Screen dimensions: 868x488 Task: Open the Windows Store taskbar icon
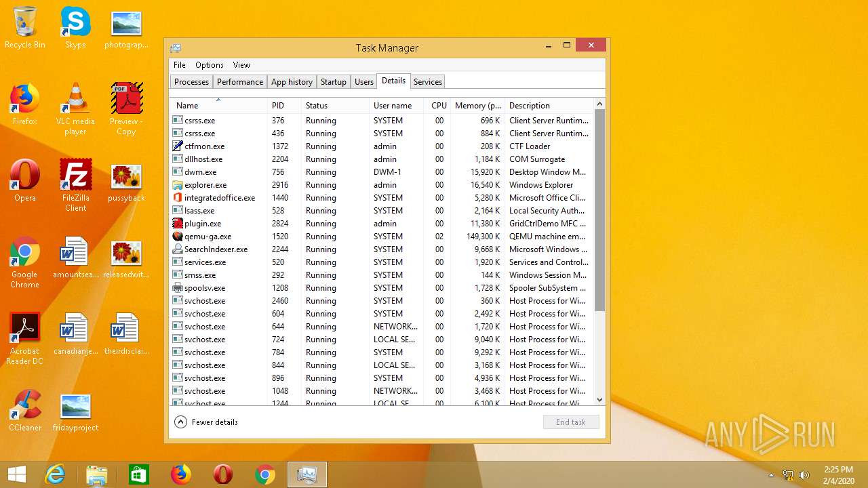(x=139, y=474)
